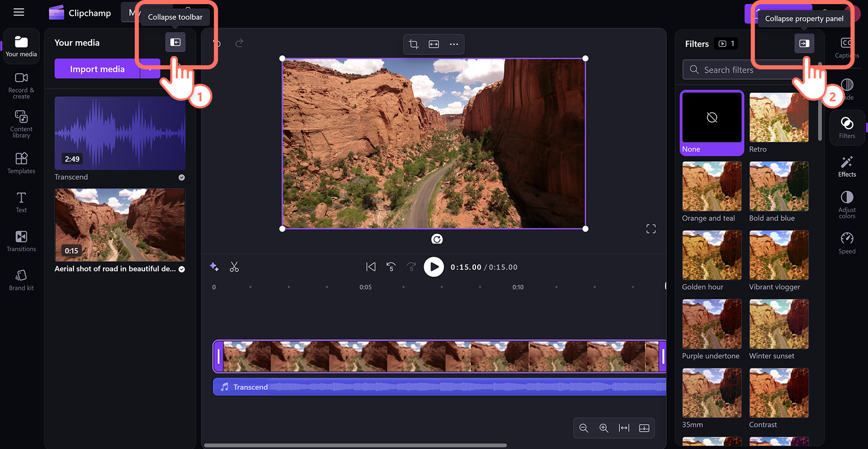This screenshot has width=868, height=449.
Task: Zoom out the timeline
Action: pos(584,428)
